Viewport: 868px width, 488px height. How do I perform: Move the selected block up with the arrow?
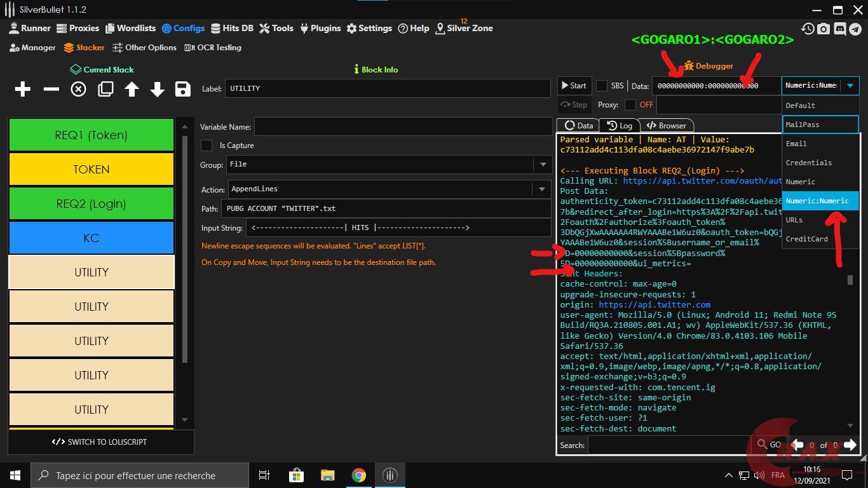pyautogui.click(x=132, y=89)
